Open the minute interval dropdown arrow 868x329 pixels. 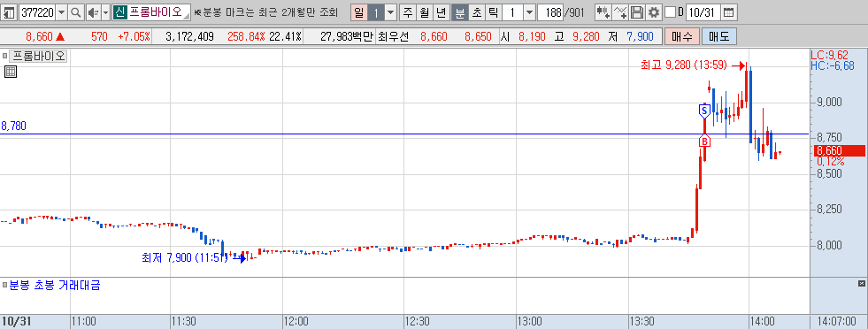tap(530, 12)
